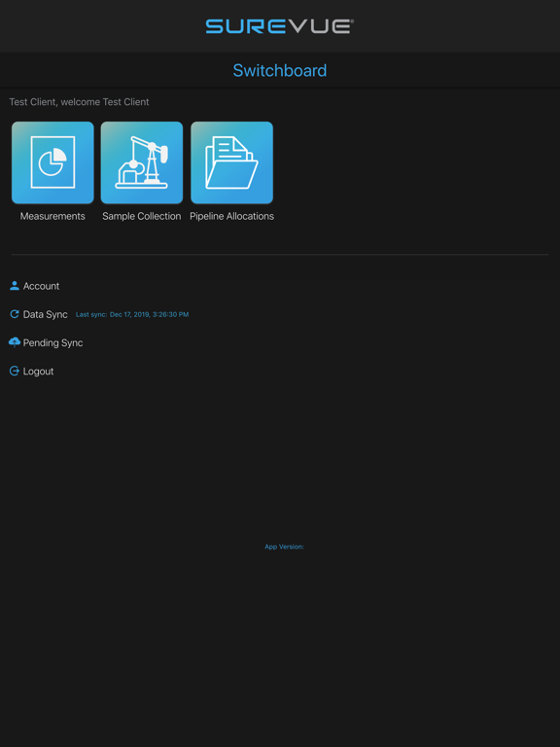The width and height of the screenshot is (560, 747).
Task: Click the App Version label
Action: point(284,547)
